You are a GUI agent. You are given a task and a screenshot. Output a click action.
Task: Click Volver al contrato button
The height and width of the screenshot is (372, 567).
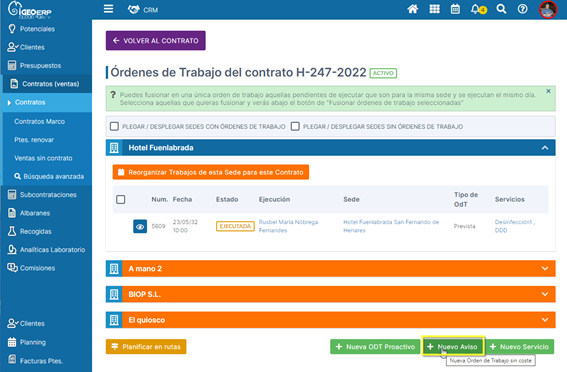click(x=155, y=40)
